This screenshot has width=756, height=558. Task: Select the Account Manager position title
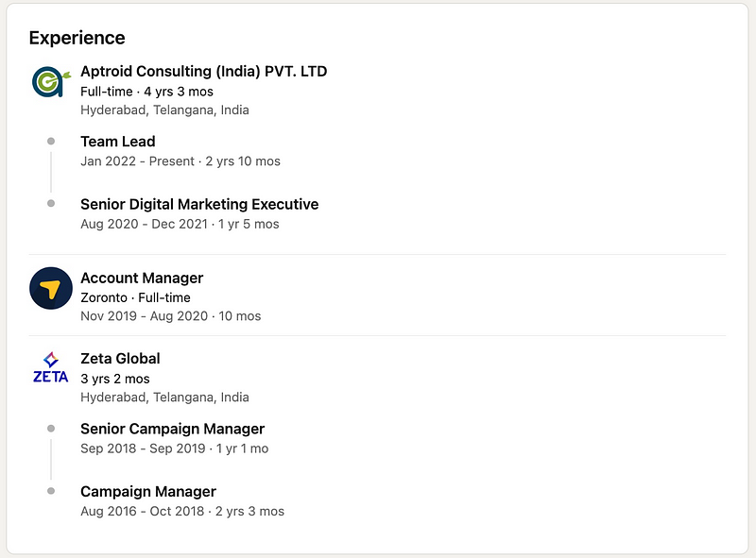pos(142,278)
